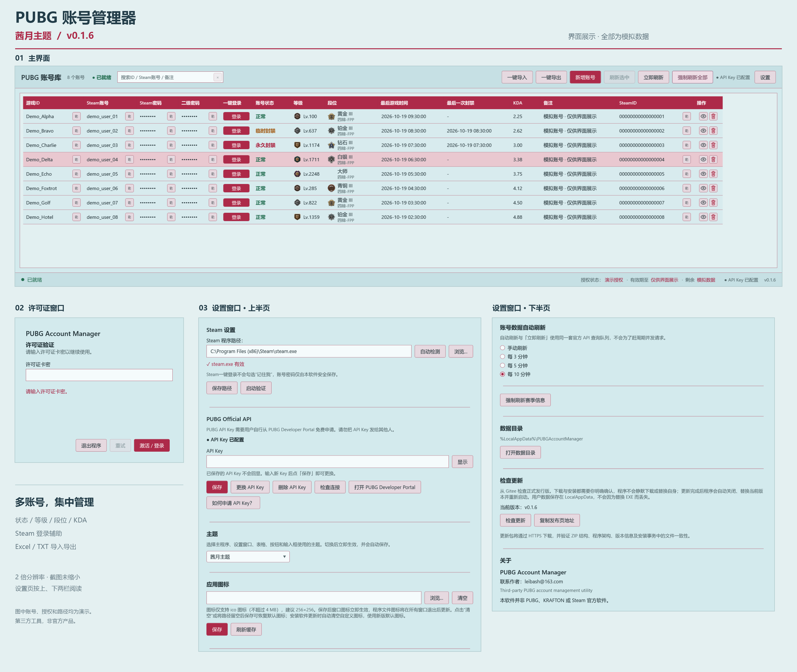
Task: Click 检查更新 button
Action: click(515, 520)
